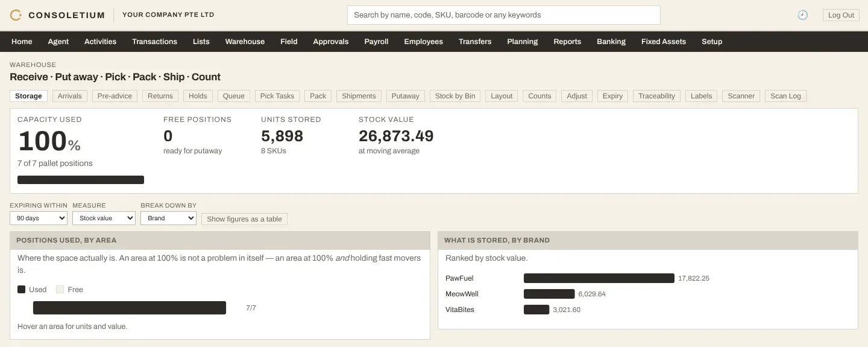Open the Setup menu
This screenshot has width=868, height=347.
pyautogui.click(x=712, y=42)
